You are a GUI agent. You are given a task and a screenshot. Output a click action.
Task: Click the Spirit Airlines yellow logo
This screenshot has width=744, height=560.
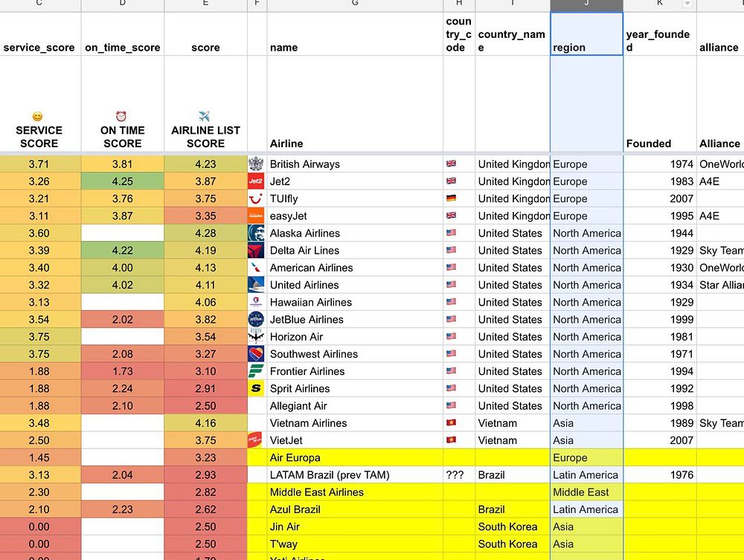pos(256,388)
